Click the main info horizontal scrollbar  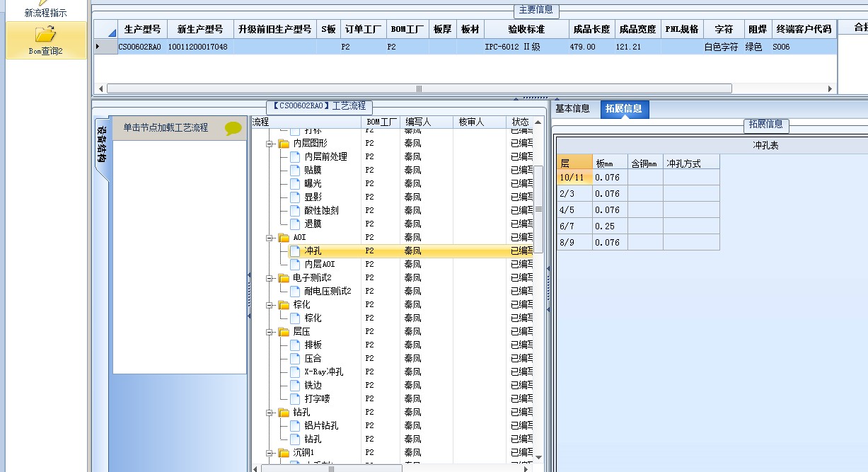419,88
